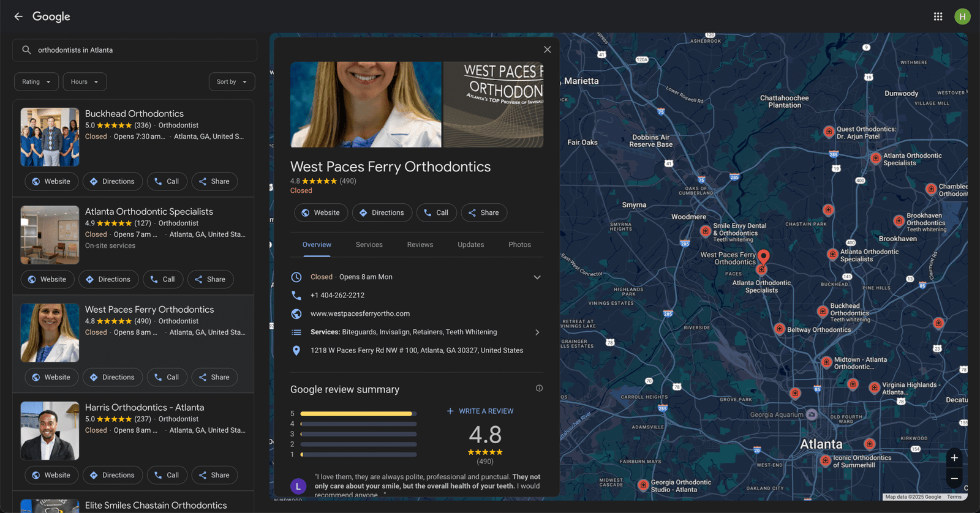This screenshot has height=513, width=980.
Task: Call Harris Orthodontics
Action: tap(167, 475)
